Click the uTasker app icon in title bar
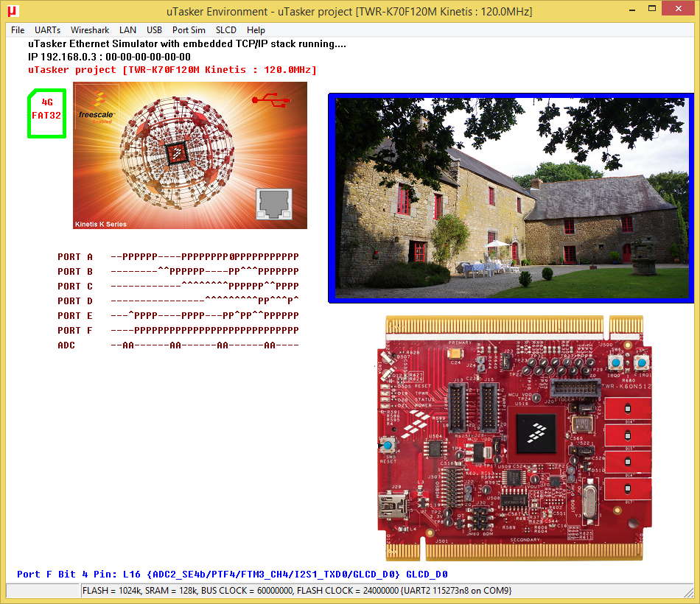This screenshot has width=700, height=604. 12,11
